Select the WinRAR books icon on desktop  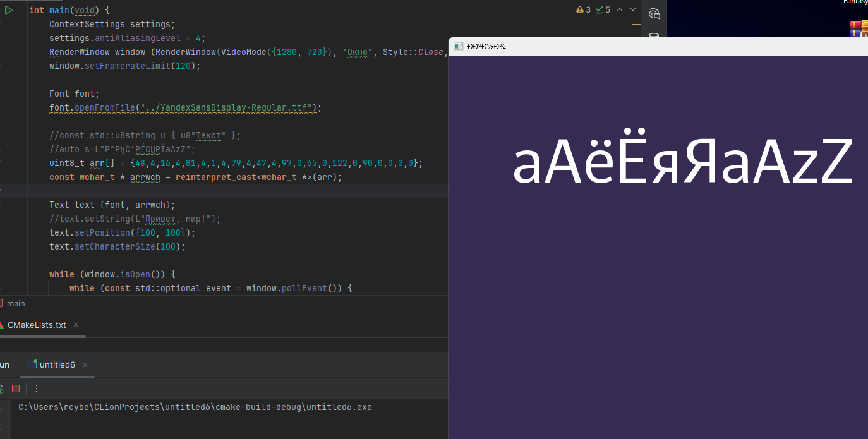pyautogui.click(x=858, y=28)
